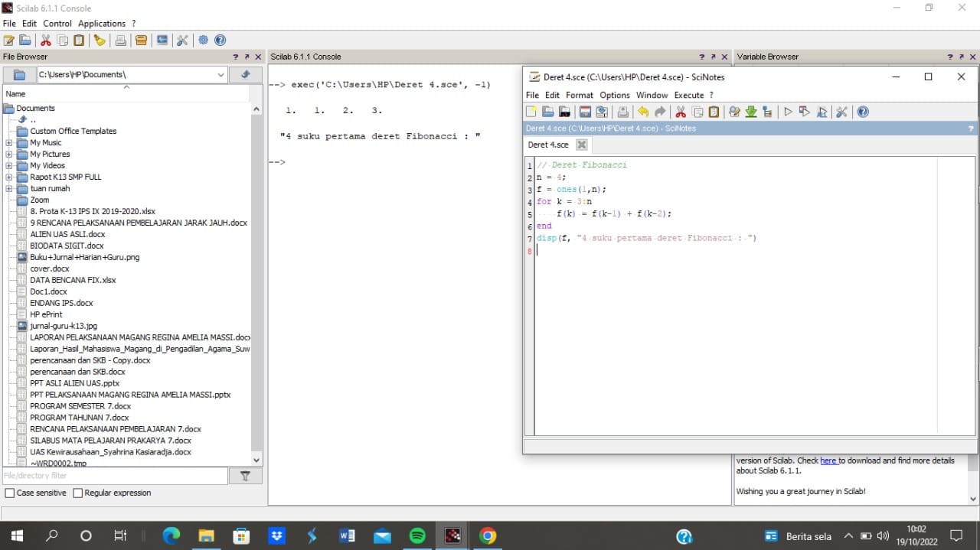
Task: Click the select directory folder button
Action: 21,75
